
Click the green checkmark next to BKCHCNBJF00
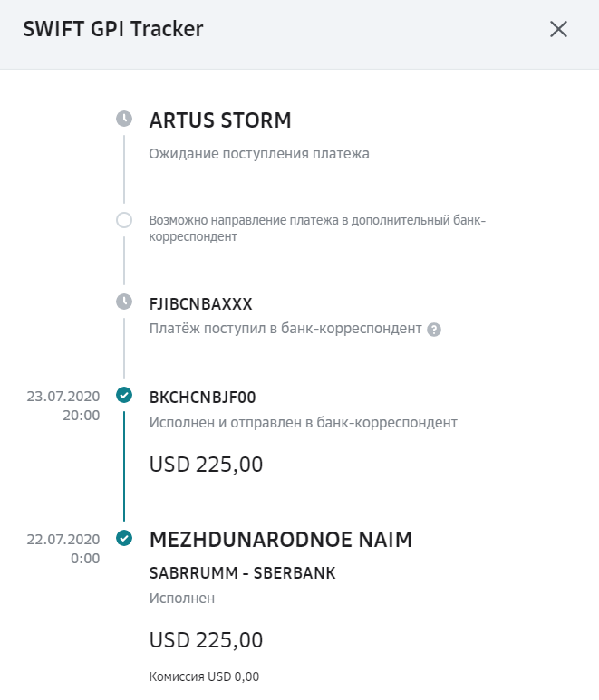(124, 395)
